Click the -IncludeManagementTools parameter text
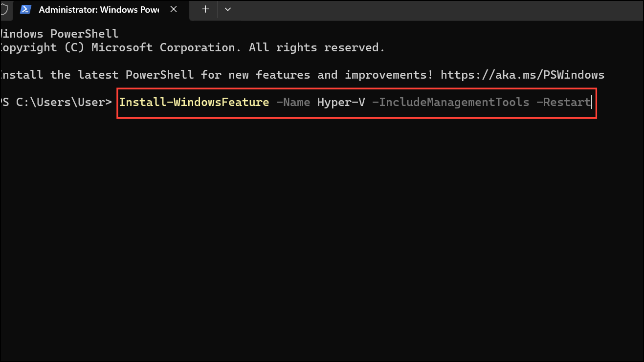Image resolution: width=644 pixels, height=362 pixels. pos(451,102)
